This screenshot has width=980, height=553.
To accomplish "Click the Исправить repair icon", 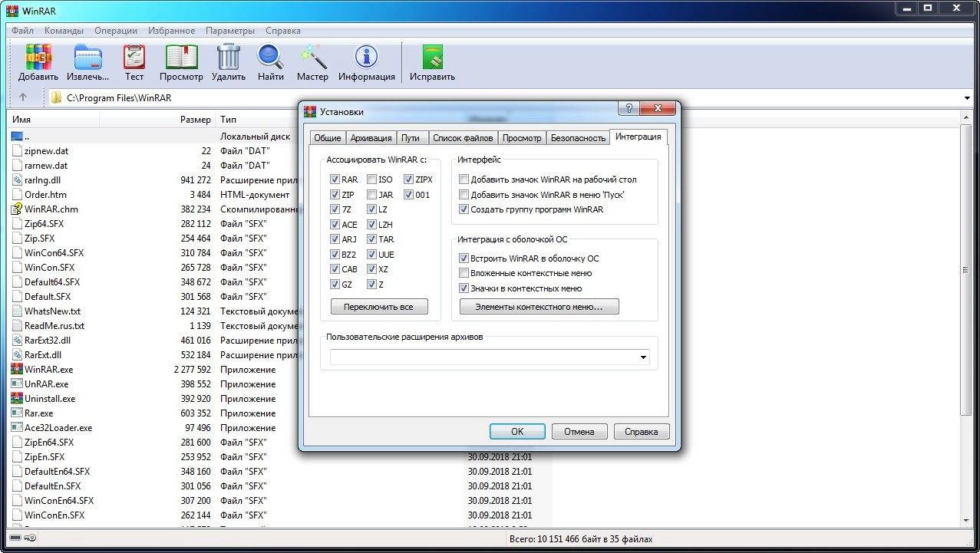I will (x=432, y=58).
